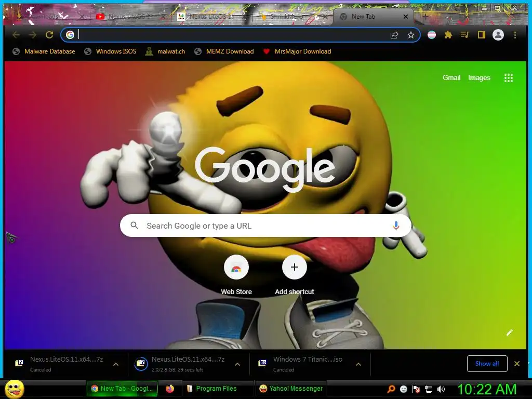Switch to New Tab - Google taskbar button
Screen dimensions: 532x399
click(123, 389)
